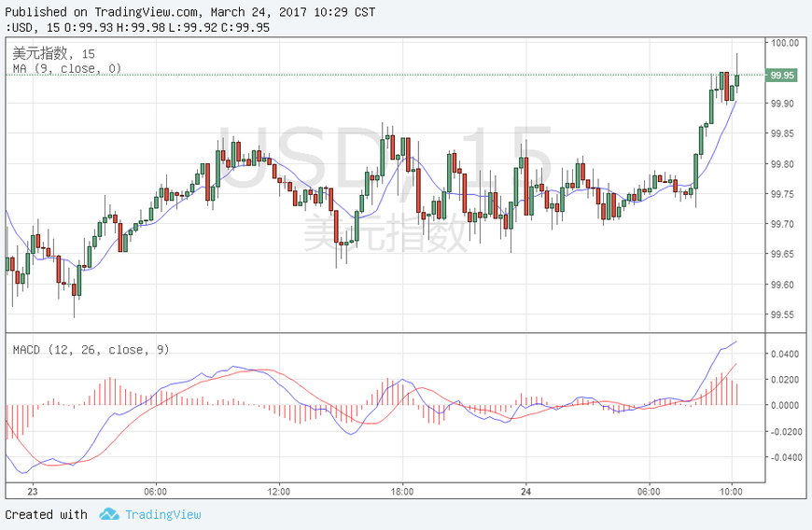Click the TradingView cloud logo icon

(109, 514)
